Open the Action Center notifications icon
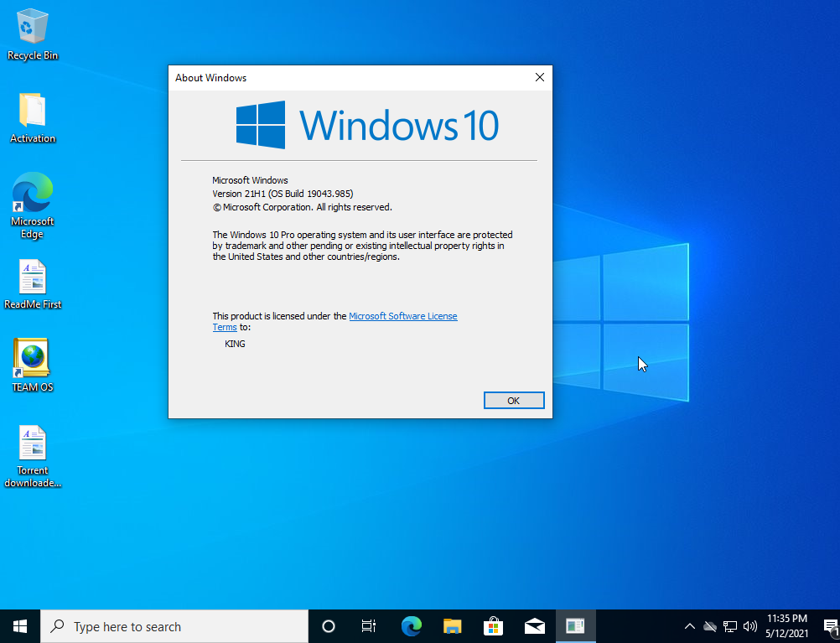This screenshot has height=643, width=840. pos(831,626)
